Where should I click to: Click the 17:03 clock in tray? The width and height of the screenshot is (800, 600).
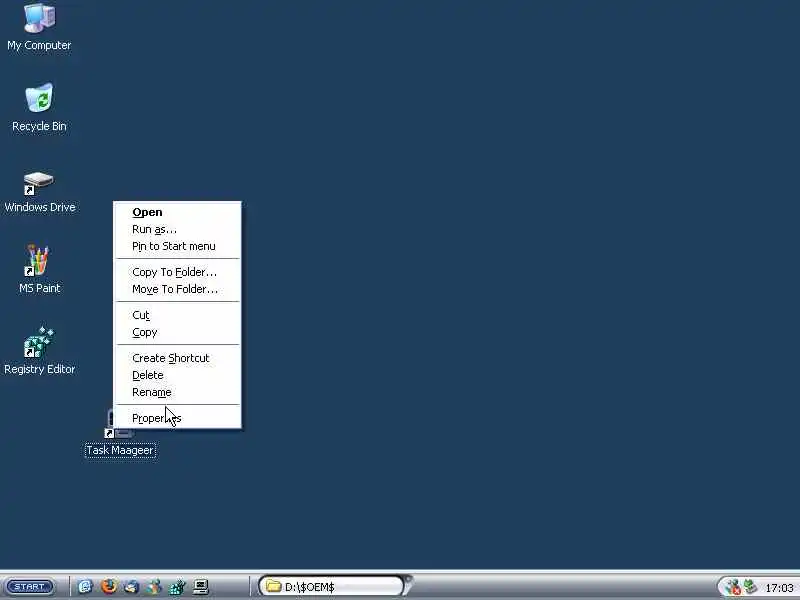pos(779,588)
